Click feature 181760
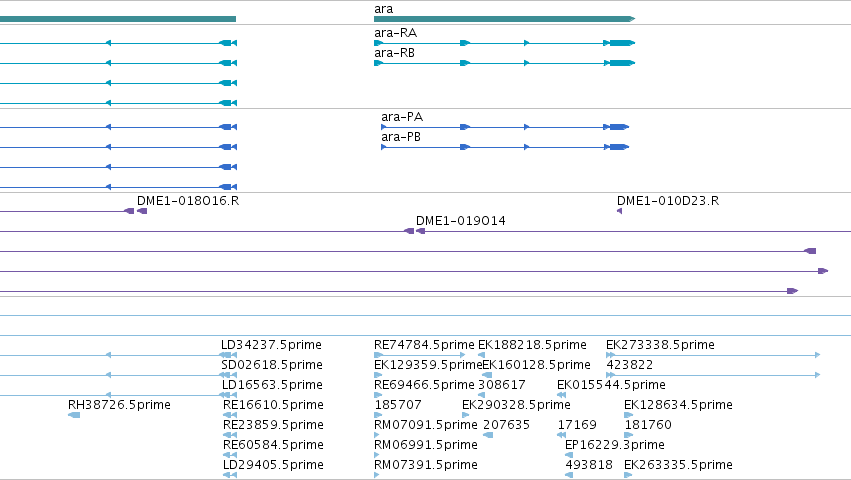 pos(649,425)
